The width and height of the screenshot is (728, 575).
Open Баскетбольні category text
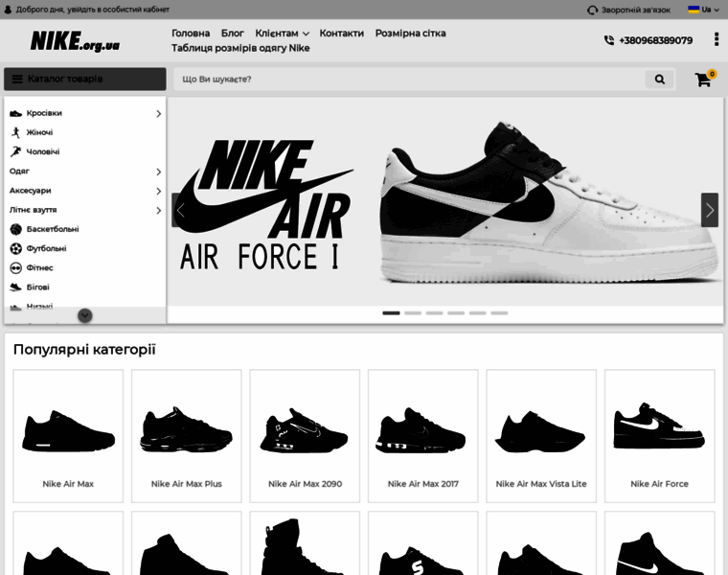coord(53,229)
